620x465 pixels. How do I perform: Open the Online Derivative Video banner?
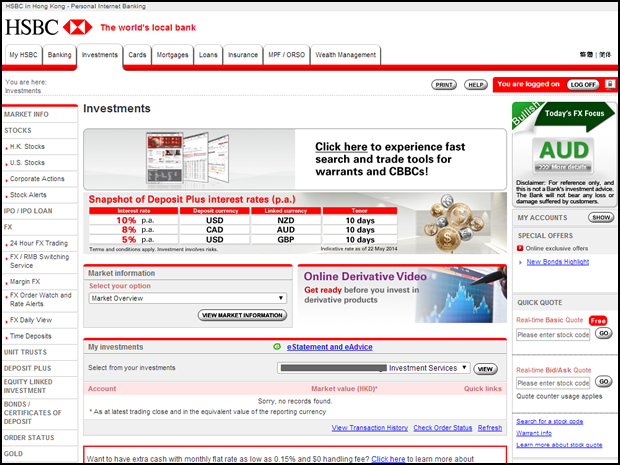[402, 294]
